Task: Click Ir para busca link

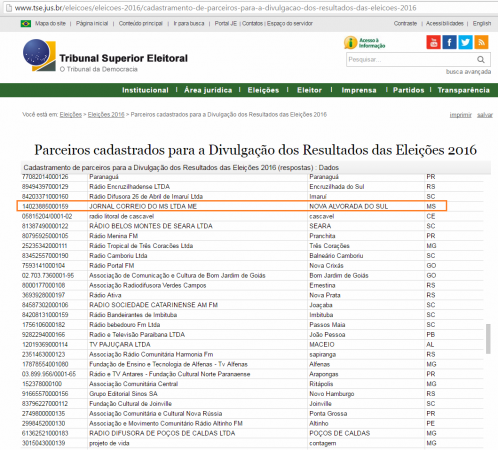Action: 189,23
